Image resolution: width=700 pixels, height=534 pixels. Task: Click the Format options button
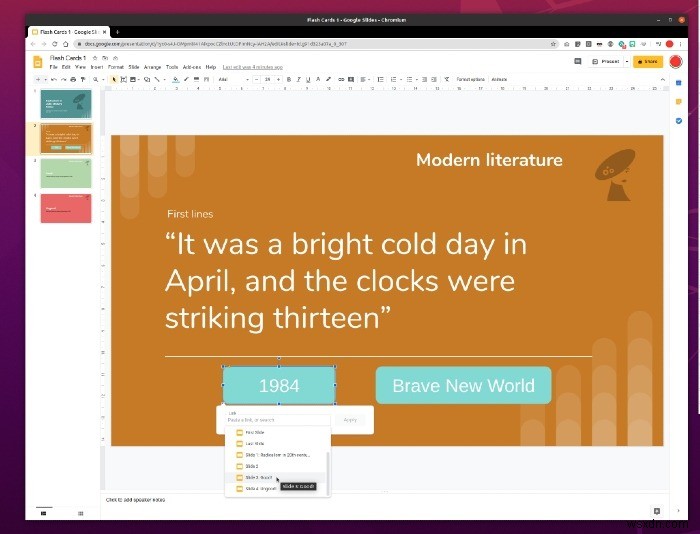click(471, 79)
